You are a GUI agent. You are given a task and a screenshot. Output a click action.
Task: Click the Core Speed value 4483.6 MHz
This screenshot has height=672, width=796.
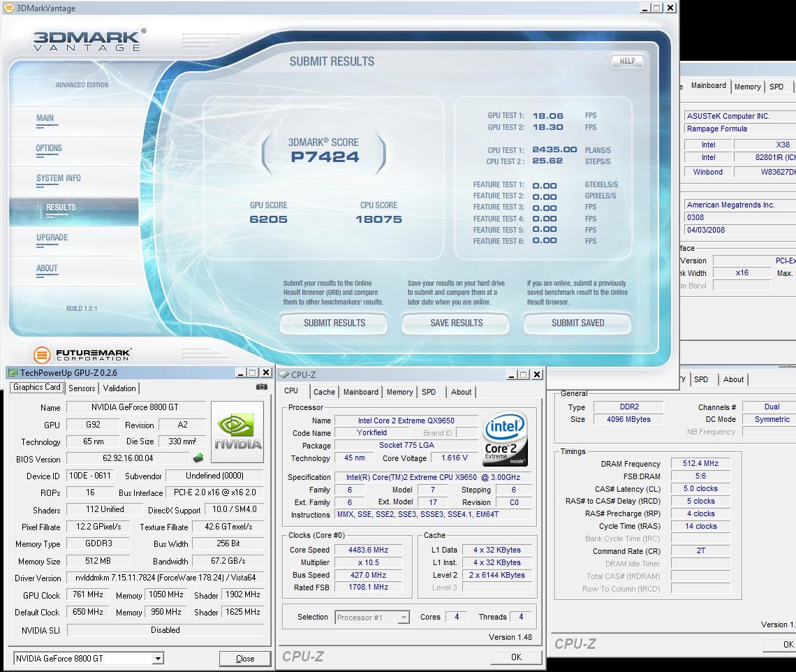[368, 550]
